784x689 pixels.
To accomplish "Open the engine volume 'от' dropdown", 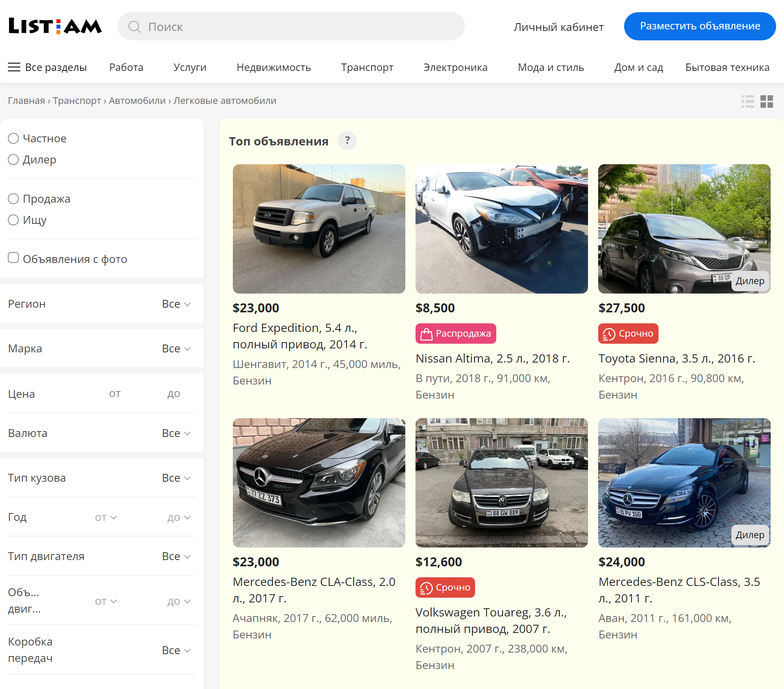I will click(106, 601).
